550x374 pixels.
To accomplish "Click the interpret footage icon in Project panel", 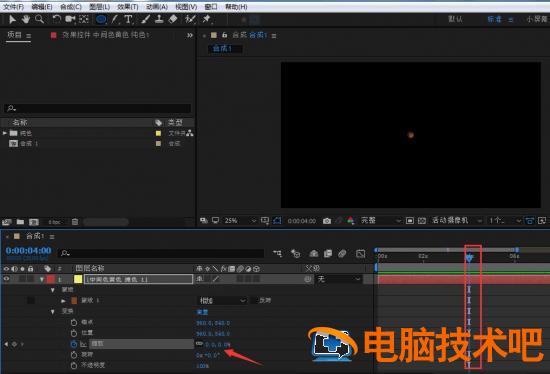I will coord(7,222).
